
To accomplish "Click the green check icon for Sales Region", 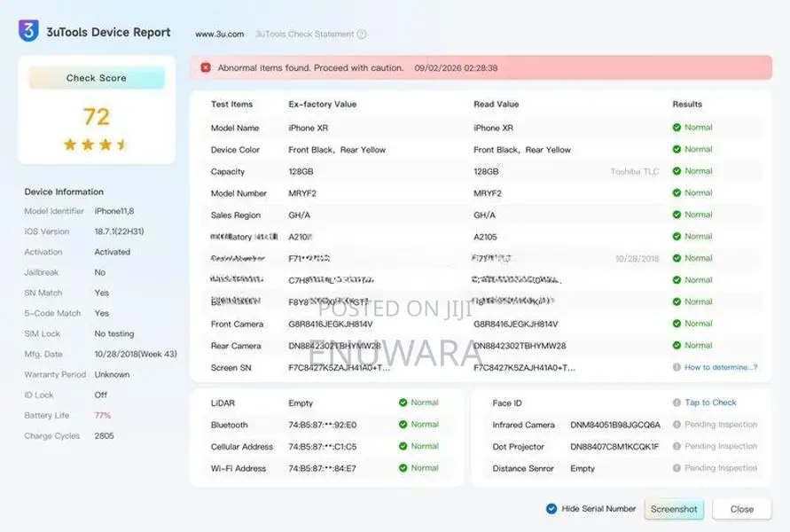I will coord(677,214).
